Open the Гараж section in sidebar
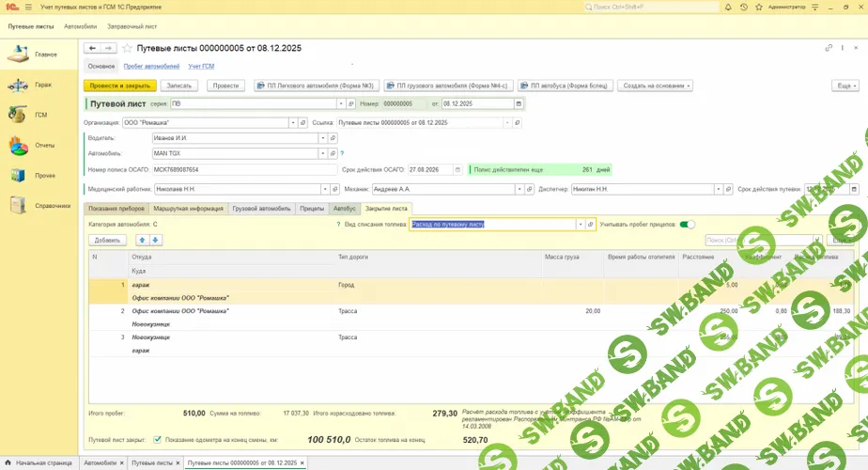868x470 pixels. click(x=18, y=86)
